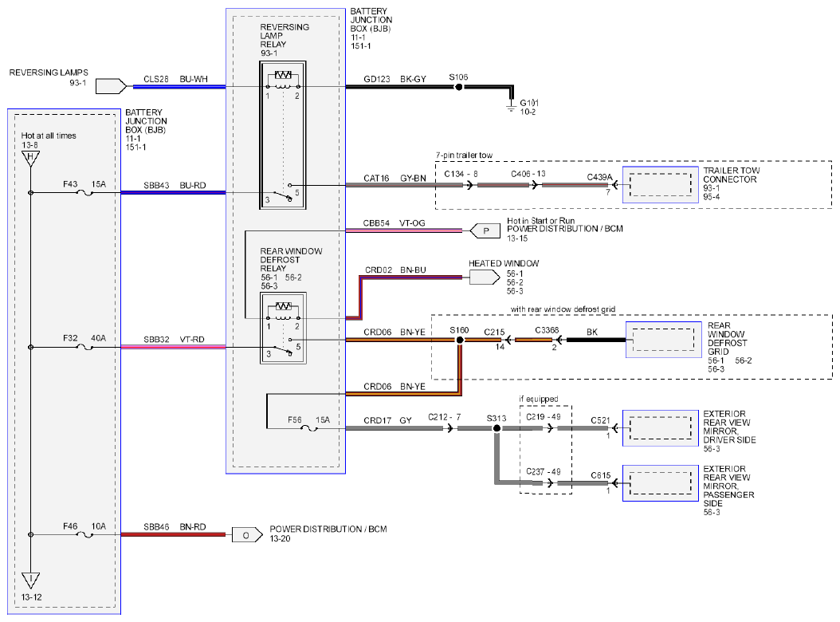Select the F56 15A fuse symbol
This screenshot has width=840, height=622.
click(x=310, y=428)
